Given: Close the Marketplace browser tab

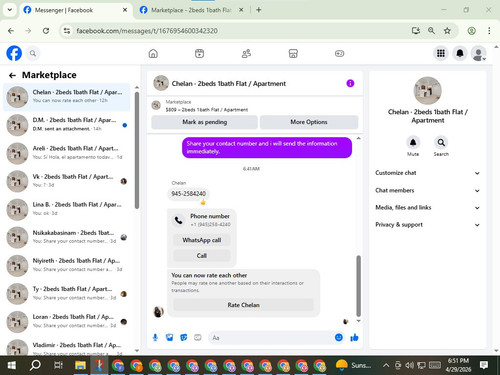Looking at the screenshot, I should (241, 10).
